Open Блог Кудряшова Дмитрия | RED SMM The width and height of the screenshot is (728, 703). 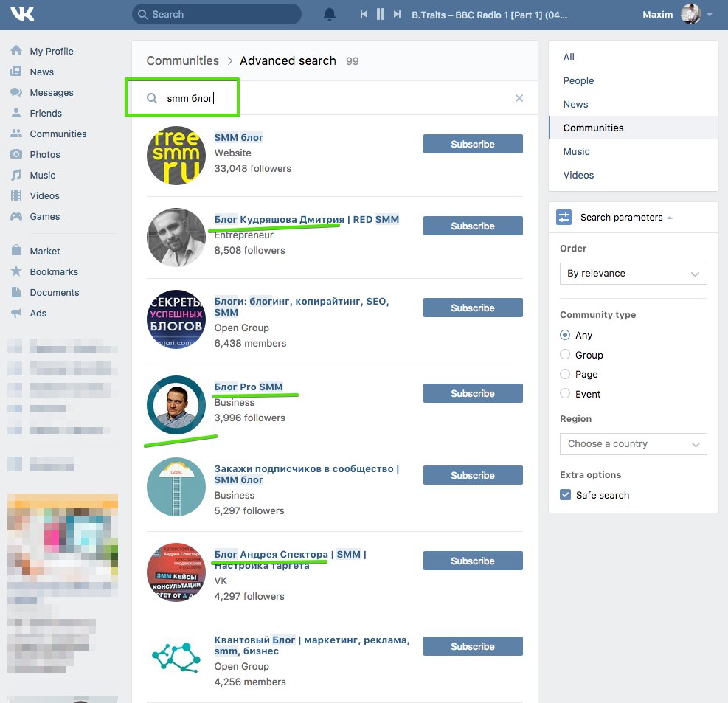(306, 219)
